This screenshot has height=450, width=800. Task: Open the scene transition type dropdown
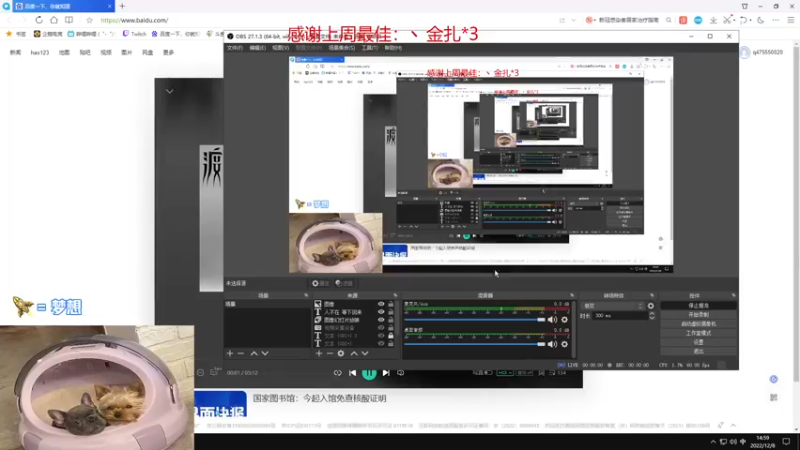pos(613,306)
